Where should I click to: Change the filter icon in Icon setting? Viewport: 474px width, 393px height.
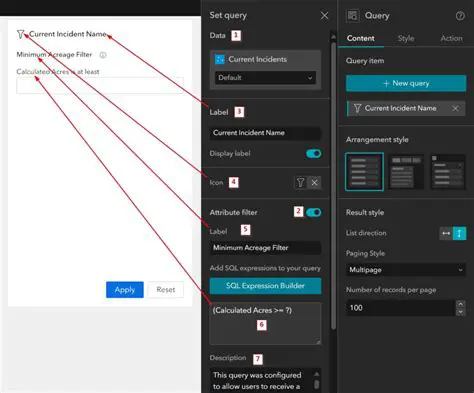tap(300, 183)
